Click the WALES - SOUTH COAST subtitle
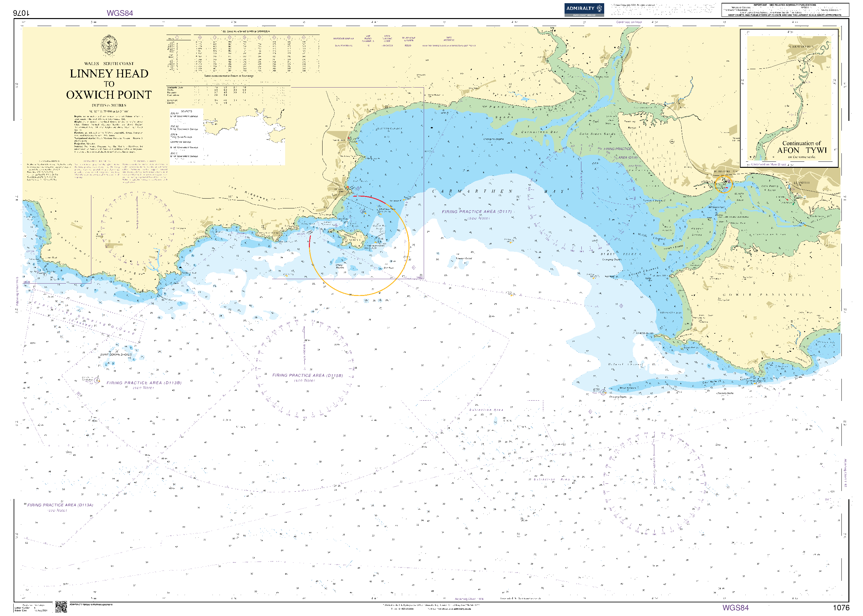Screen dimensions: 863x616 click(x=109, y=64)
